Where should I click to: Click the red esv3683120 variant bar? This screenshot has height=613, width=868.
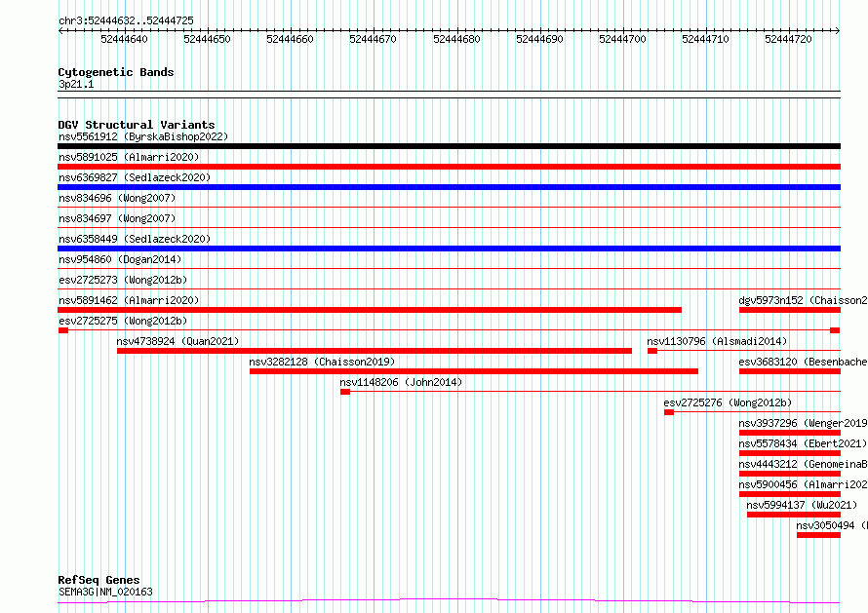790,371
